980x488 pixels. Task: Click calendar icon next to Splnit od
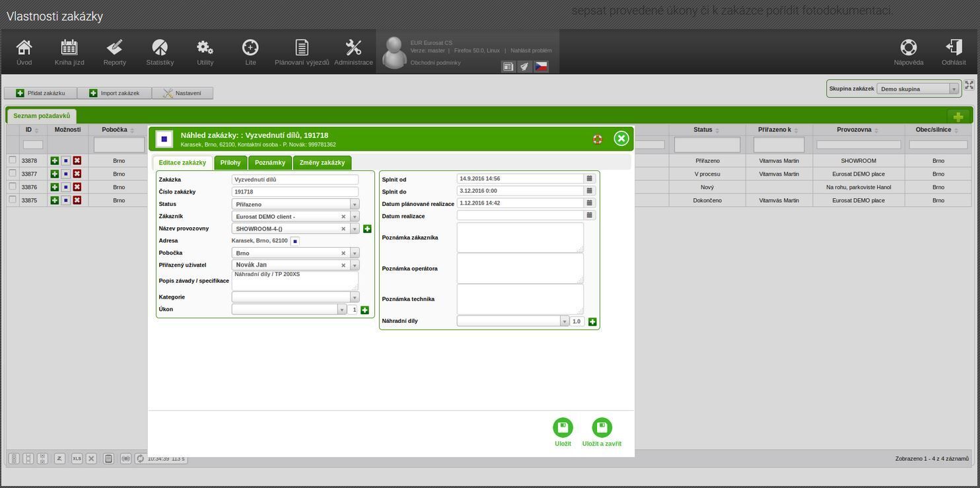pos(590,179)
